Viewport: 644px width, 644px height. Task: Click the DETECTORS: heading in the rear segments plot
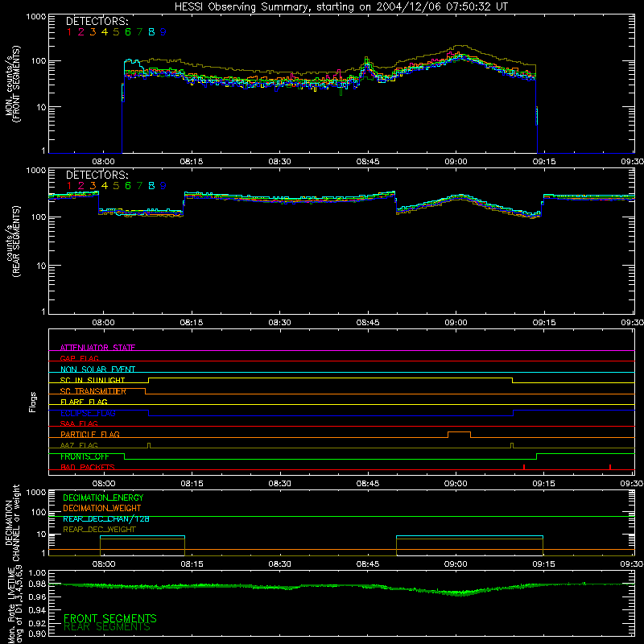[97, 175]
